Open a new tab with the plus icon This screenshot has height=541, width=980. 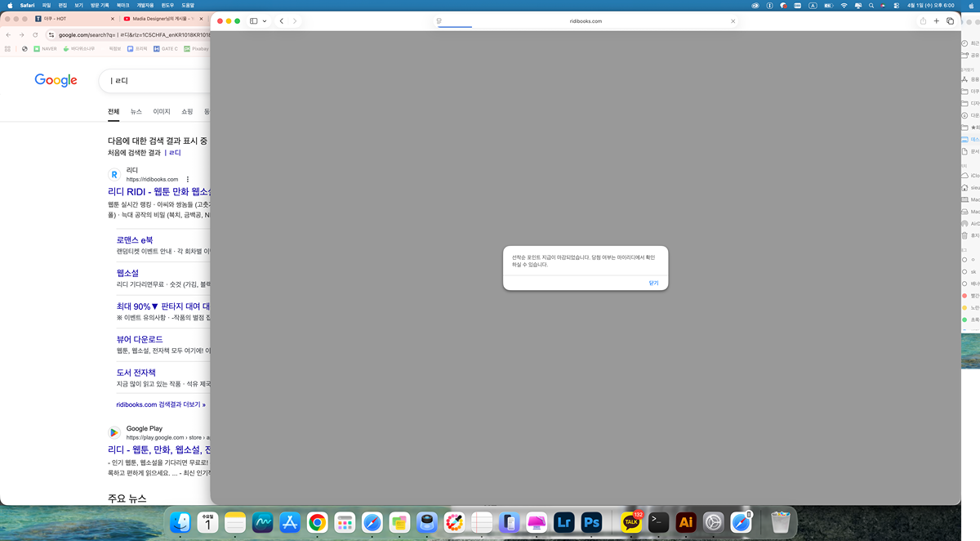937,21
